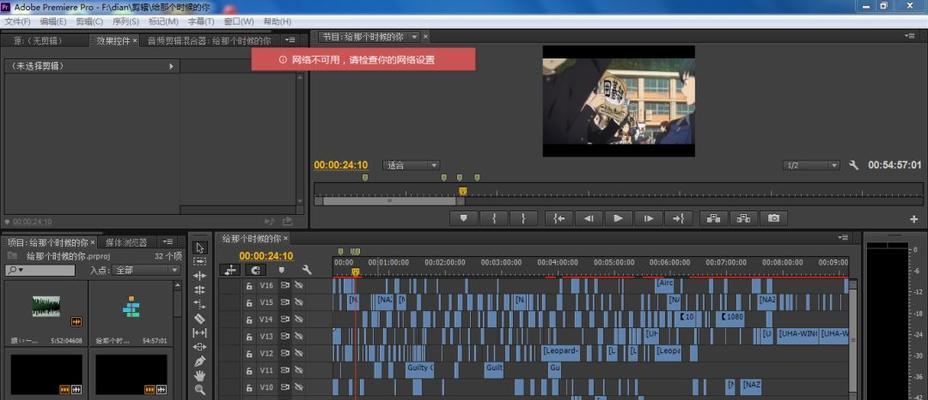Open timeline display settings wrench
This screenshot has height=400, width=928.
[307, 270]
